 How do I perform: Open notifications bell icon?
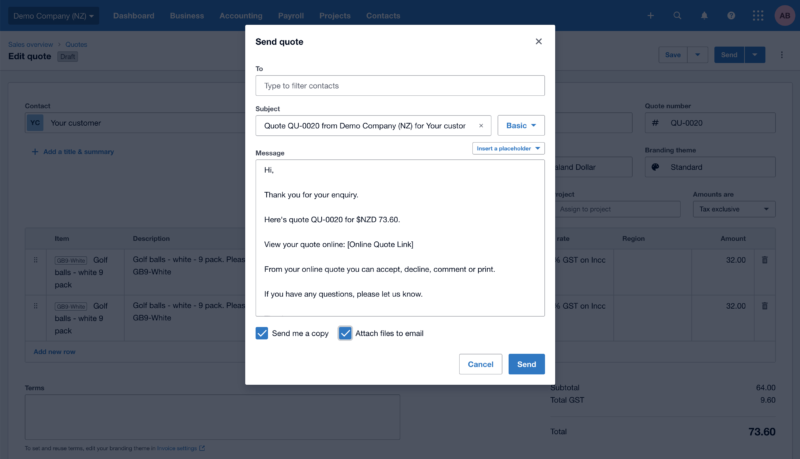pyautogui.click(x=704, y=16)
